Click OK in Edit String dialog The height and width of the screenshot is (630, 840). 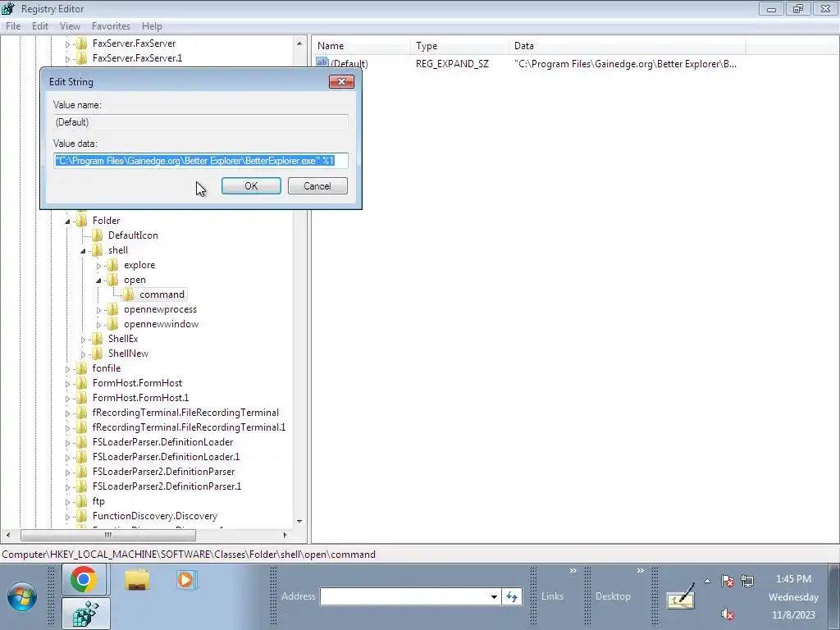click(x=251, y=186)
